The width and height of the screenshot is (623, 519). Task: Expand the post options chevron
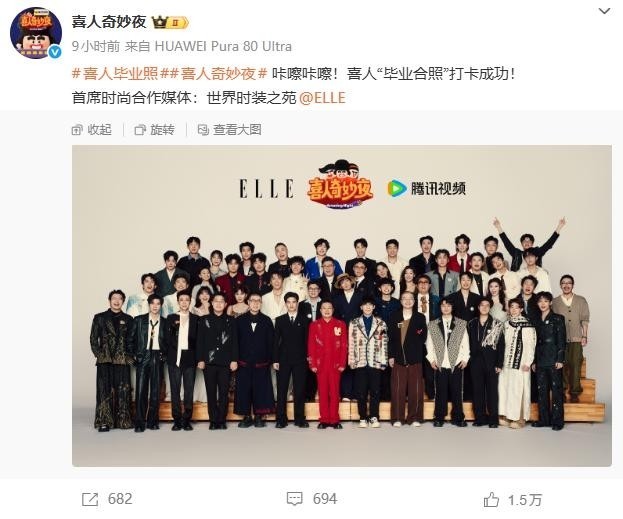(x=604, y=11)
